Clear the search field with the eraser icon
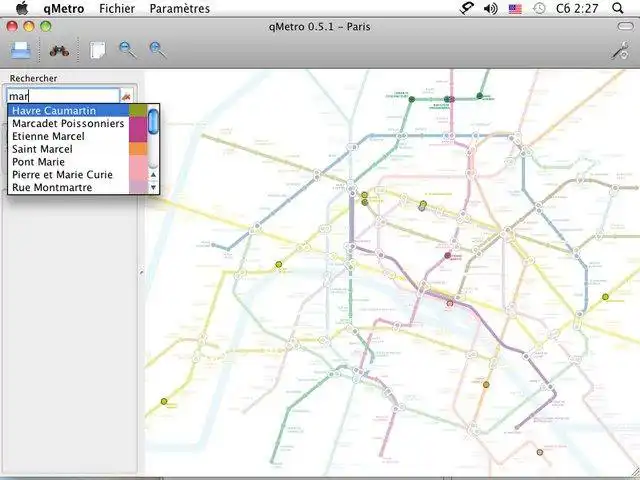 pos(126,96)
